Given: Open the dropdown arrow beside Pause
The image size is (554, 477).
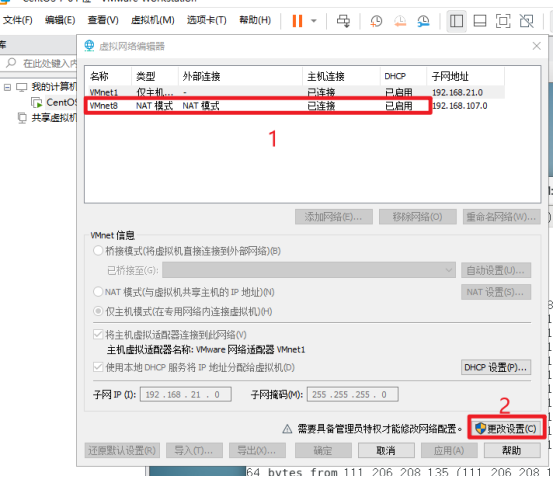Looking at the screenshot, I should 313,21.
